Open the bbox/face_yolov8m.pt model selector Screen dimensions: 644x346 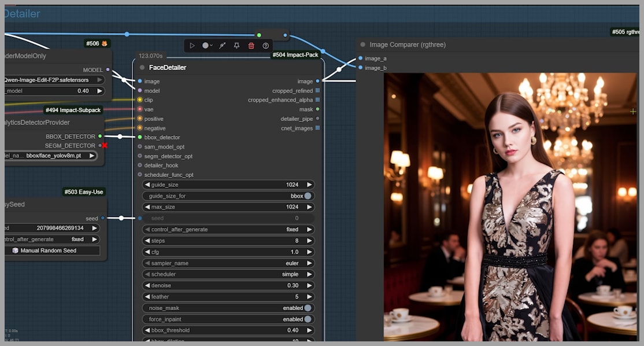point(55,156)
